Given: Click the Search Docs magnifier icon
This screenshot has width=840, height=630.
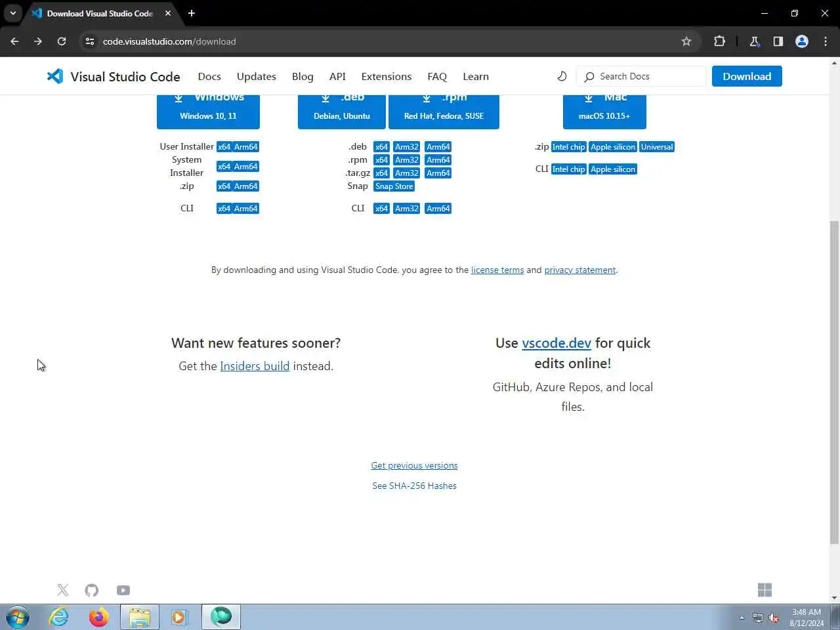Looking at the screenshot, I should [x=589, y=77].
